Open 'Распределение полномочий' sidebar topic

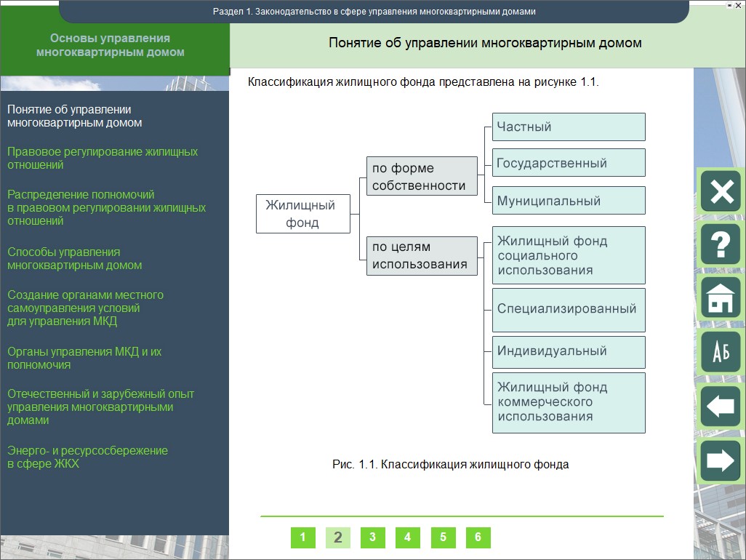point(106,207)
